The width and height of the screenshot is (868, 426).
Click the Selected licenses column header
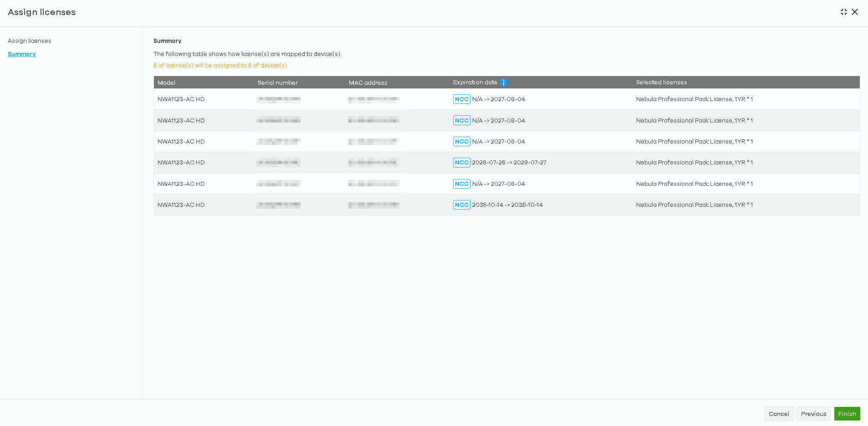[661, 82]
